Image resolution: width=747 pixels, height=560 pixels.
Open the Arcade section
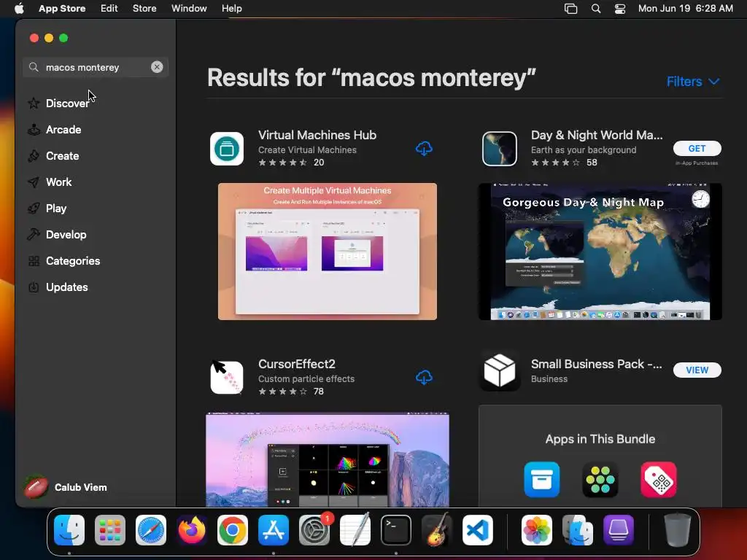[x=63, y=130]
